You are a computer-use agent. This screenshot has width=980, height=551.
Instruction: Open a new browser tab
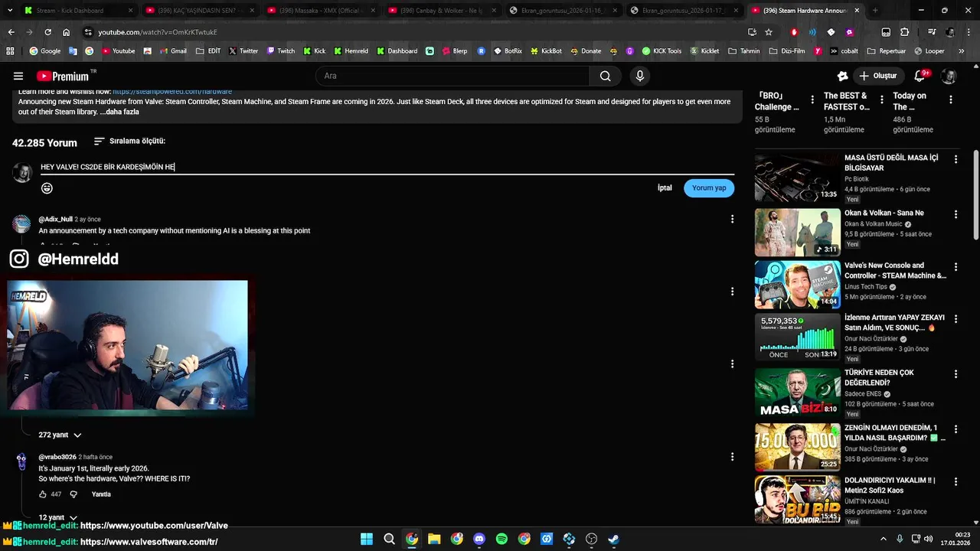pos(875,11)
